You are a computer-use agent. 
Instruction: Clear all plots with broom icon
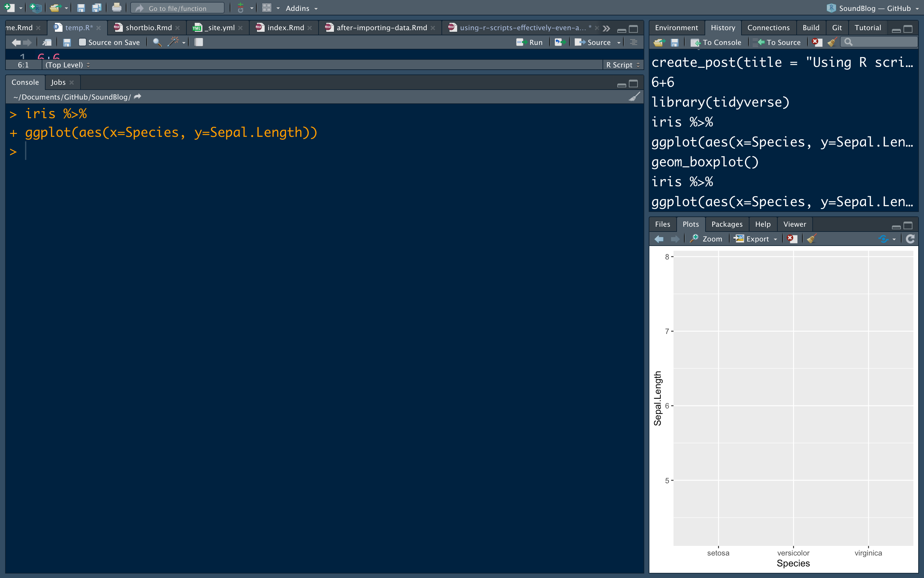click(811, 239)
